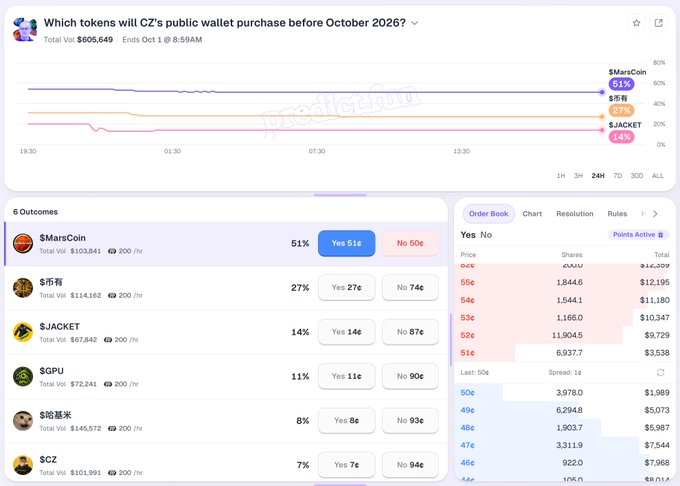680x486 pixels.
Task: Buy No 93¢ on $哈基米
Action: (410, 420)
